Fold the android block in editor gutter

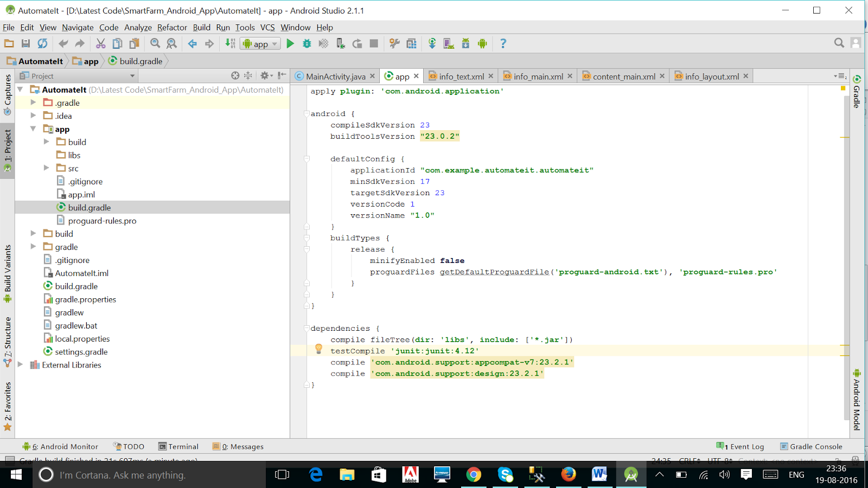click(x=307, y=113)
